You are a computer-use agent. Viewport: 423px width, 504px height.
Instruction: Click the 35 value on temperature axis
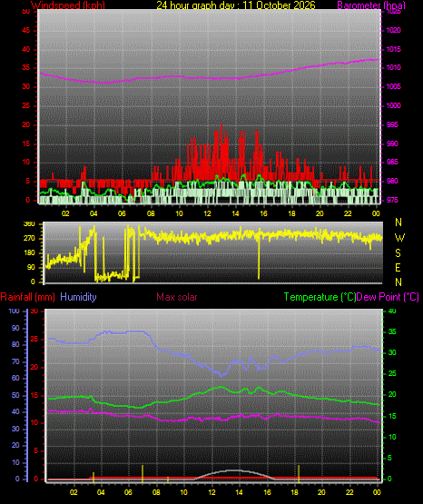point(392,331)
